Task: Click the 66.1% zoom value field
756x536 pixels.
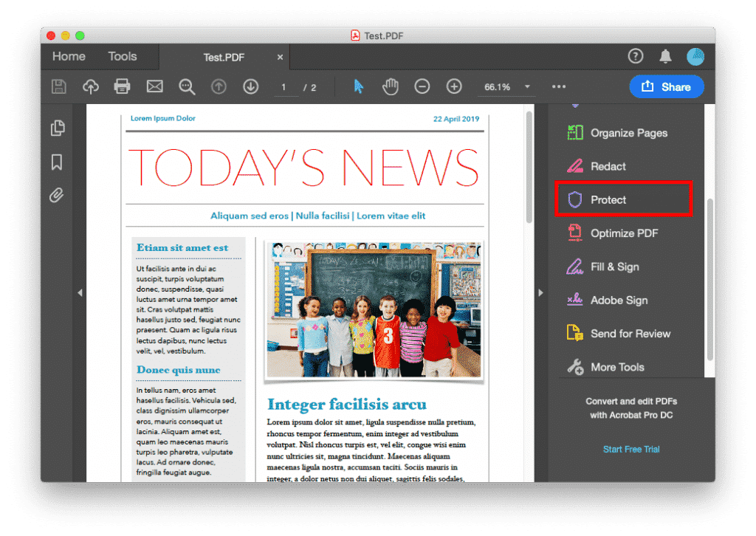Action: (497, 87)
